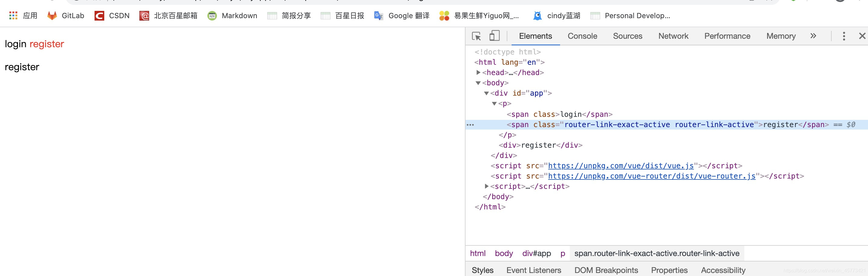Click the login link on page
Image resolution: width=868 pixels, height=276 pixels.
(x=15, y=44)
